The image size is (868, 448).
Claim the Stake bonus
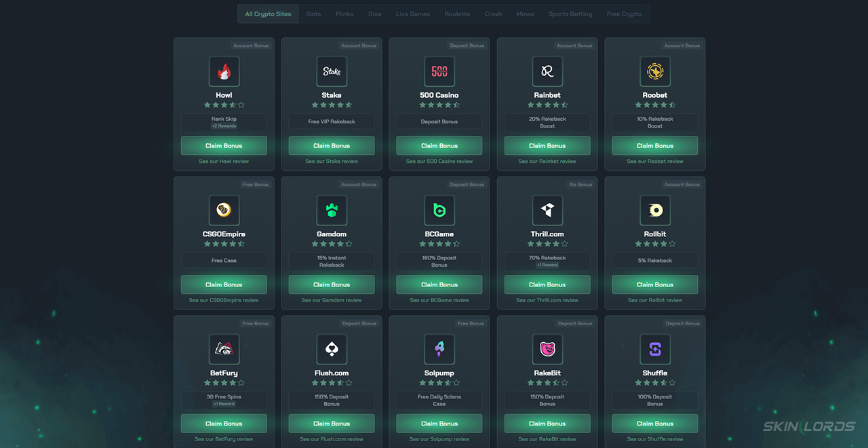click(x=332, y=145)
